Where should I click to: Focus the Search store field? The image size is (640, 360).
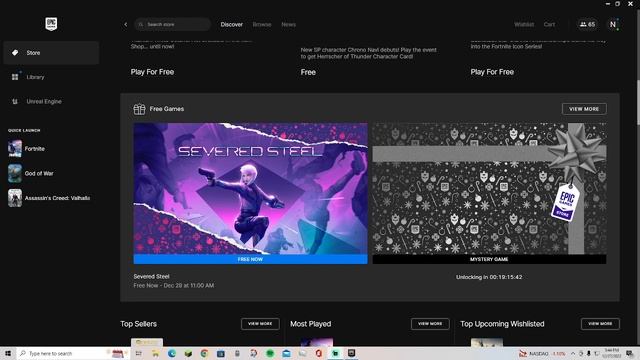[173, 24]
